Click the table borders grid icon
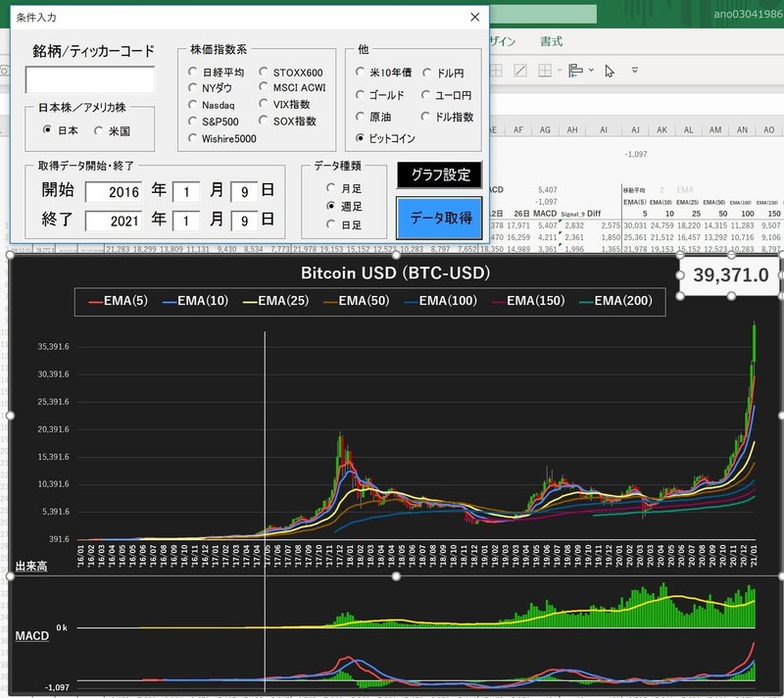Image resolution: width=784 pixels, height=698 pixels. pyautogui.click(x=545, y=71)
